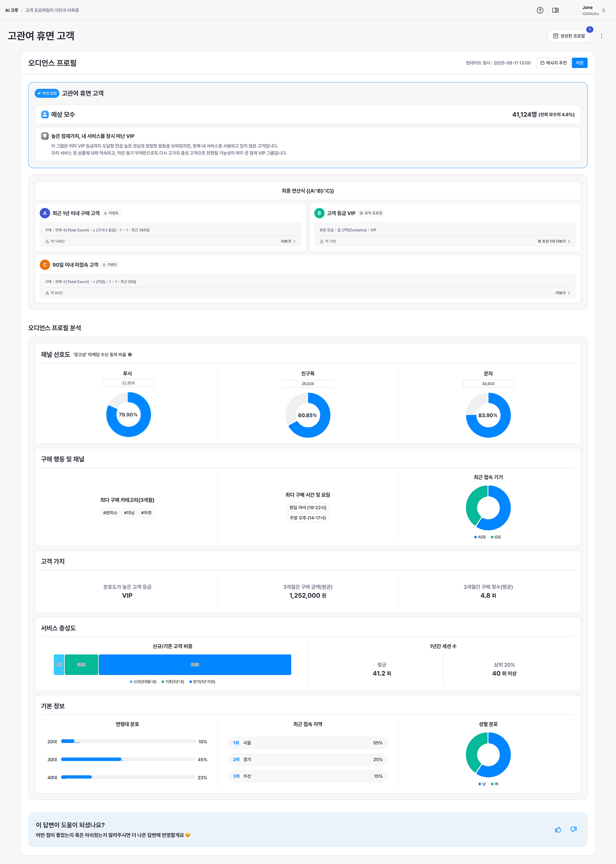
Task: Give thumbs down feedback
Action: 573,830
